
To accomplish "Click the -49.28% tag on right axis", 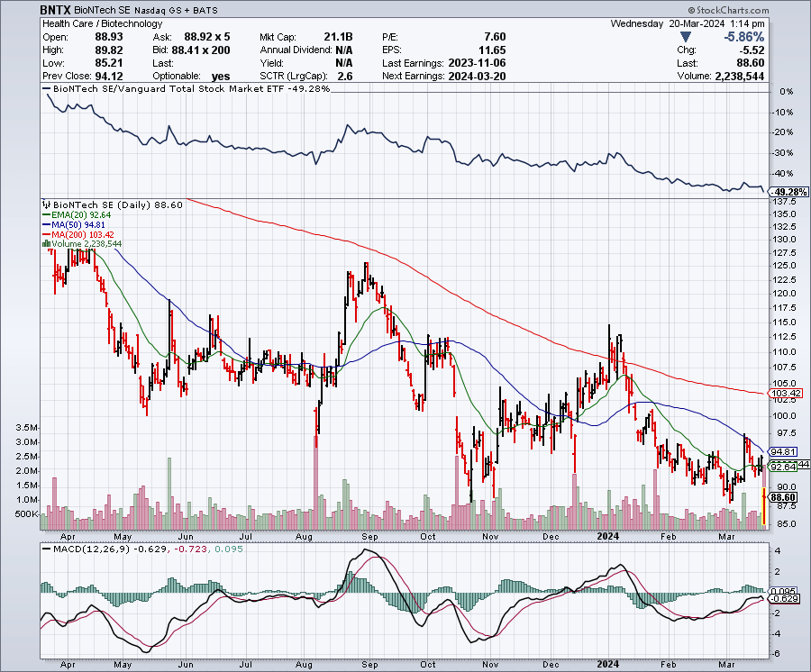I will (x=789, y=192).
